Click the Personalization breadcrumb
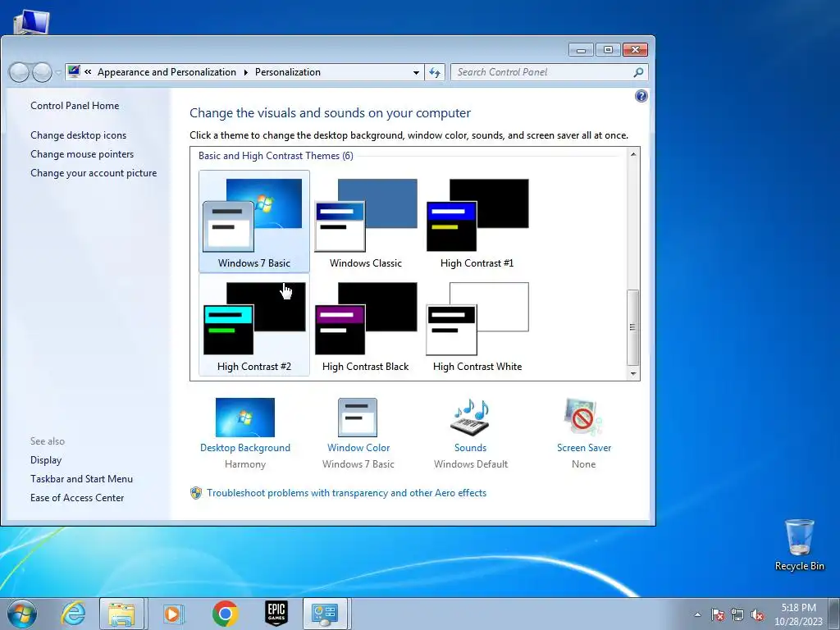840x630 pixels. [x=288, y=72]
